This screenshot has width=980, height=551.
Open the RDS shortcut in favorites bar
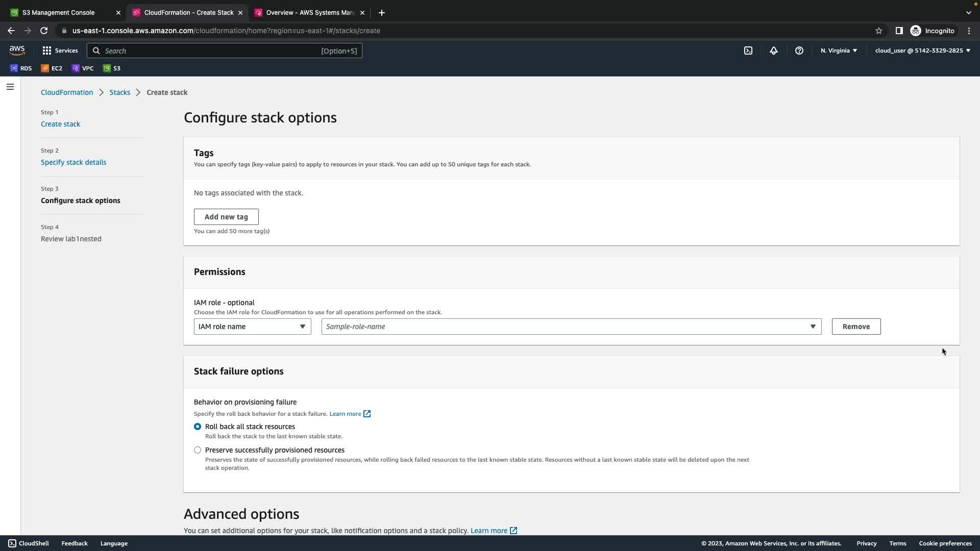(21, 68)
